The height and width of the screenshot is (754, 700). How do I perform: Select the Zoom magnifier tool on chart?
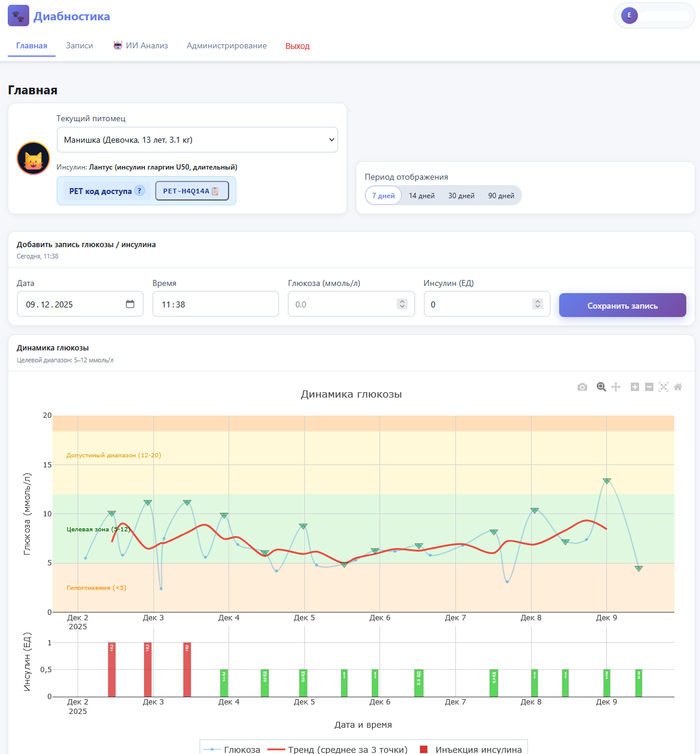click(x=601, y=387)
